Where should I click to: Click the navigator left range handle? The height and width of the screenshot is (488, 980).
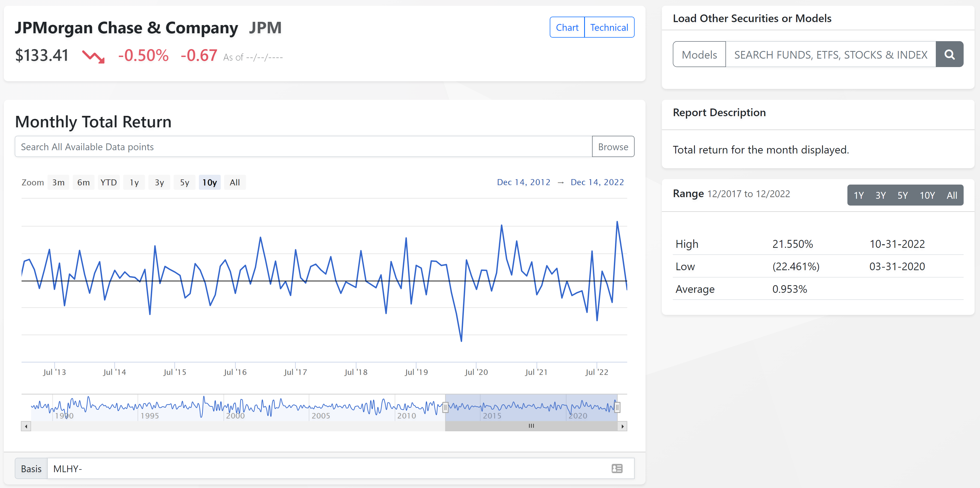point(445,407)
